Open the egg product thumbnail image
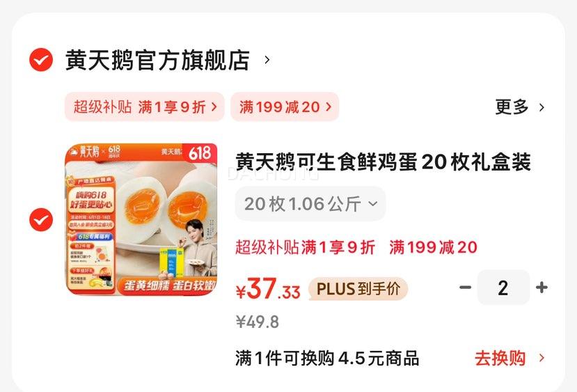577x392 pixels. 141,219
